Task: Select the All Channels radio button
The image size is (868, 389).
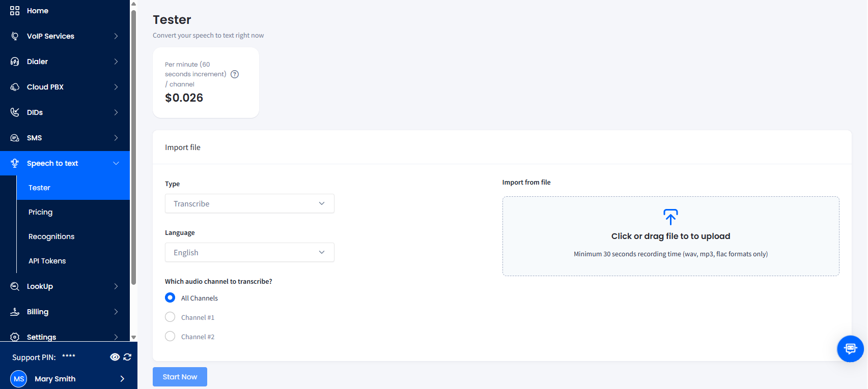Action: tap(170, 297)
